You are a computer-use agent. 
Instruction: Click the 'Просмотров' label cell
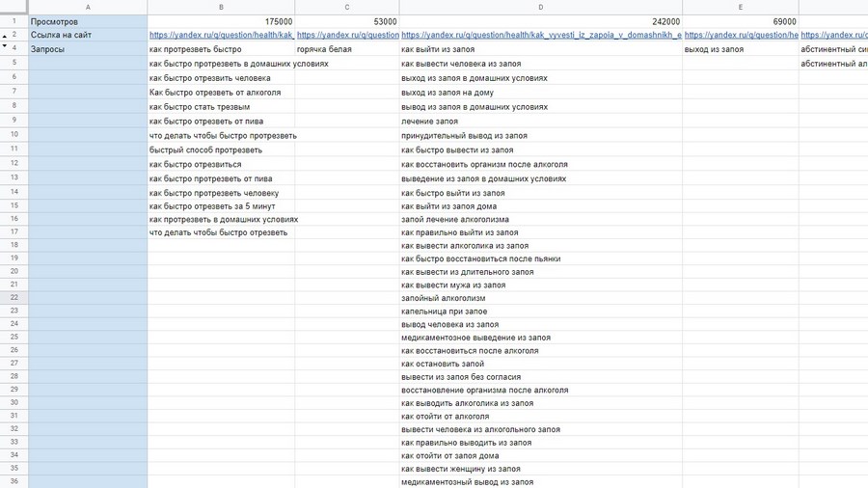pyautogui.click(x=88, y=21)
